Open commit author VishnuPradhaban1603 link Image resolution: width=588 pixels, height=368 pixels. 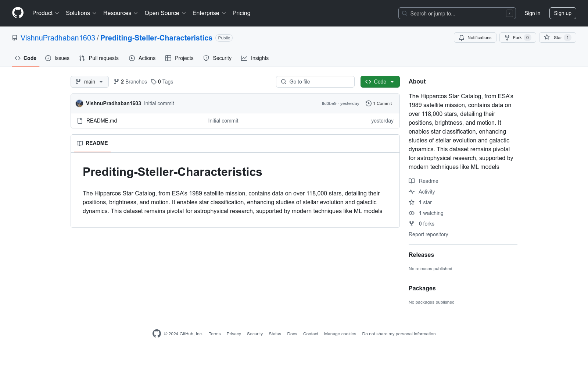[114, 103]
